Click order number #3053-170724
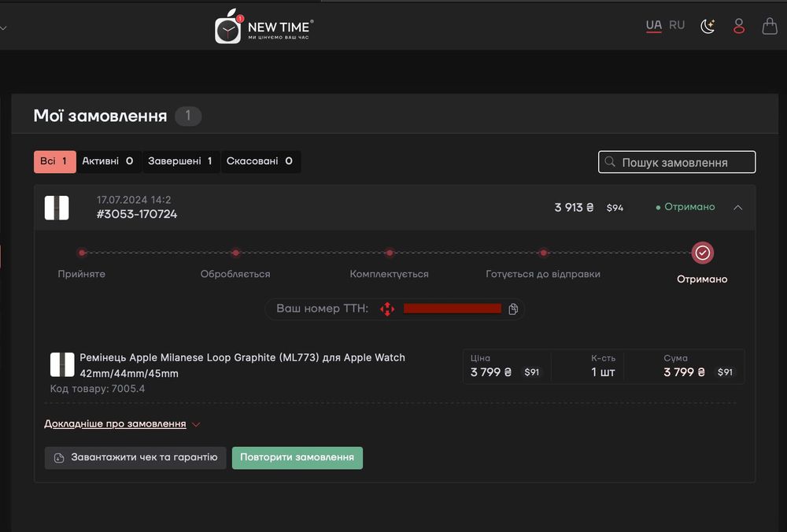The height and width of the screenshot is (532, 787). tap(136, 214)
